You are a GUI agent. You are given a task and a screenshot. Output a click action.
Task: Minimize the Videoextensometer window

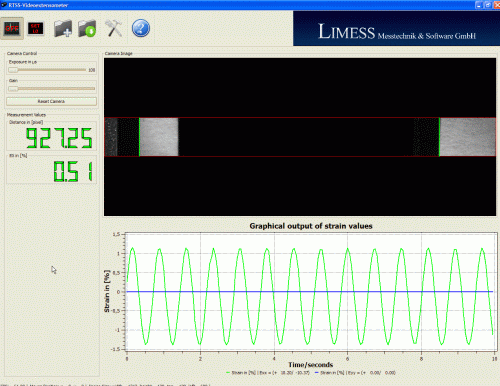tap(479, 5)
